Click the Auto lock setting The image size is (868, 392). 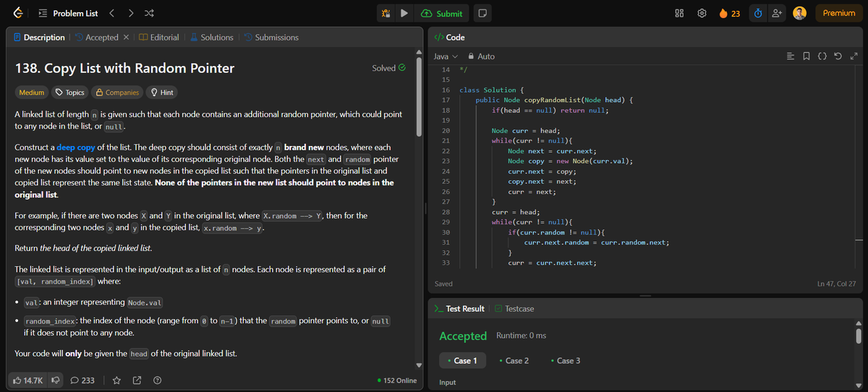[482, 56]
